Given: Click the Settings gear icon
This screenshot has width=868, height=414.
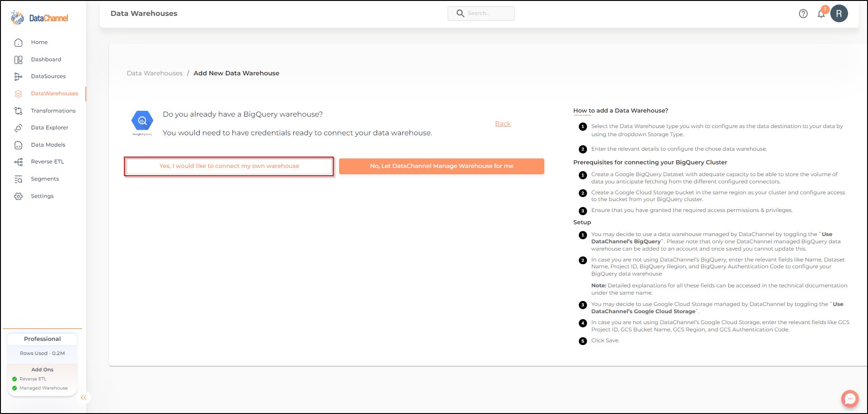Looking at the screenshot, I should [18, 197].
